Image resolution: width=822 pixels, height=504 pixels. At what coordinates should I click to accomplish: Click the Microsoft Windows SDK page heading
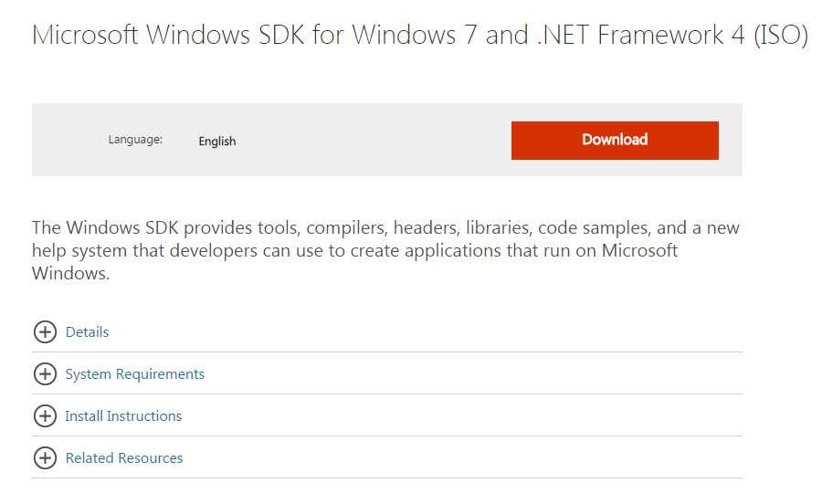point(420,35)
